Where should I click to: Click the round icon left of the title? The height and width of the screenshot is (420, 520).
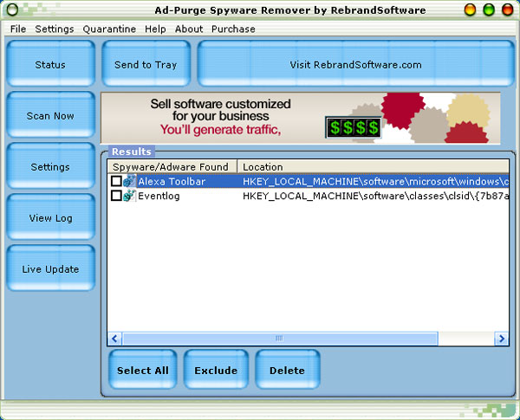coord(12,10)
